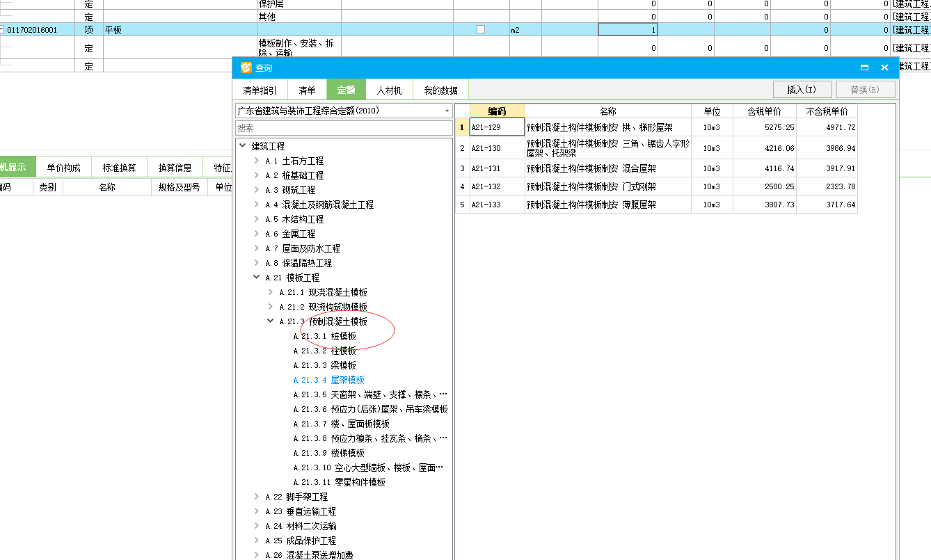Expand A.8 保温隔热工程 node

coord(256,263)
